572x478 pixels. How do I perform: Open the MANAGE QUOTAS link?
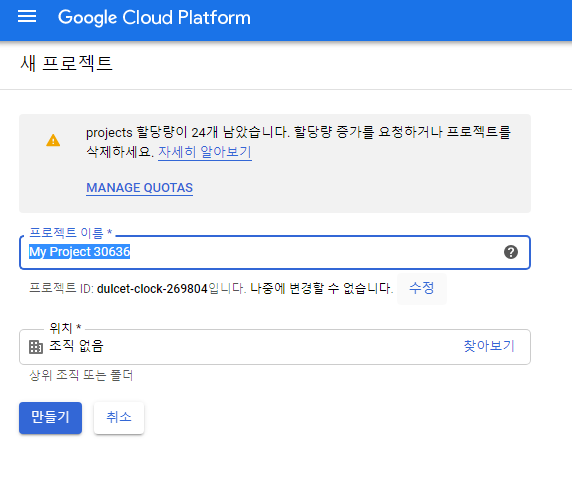[x=139, y=188]
